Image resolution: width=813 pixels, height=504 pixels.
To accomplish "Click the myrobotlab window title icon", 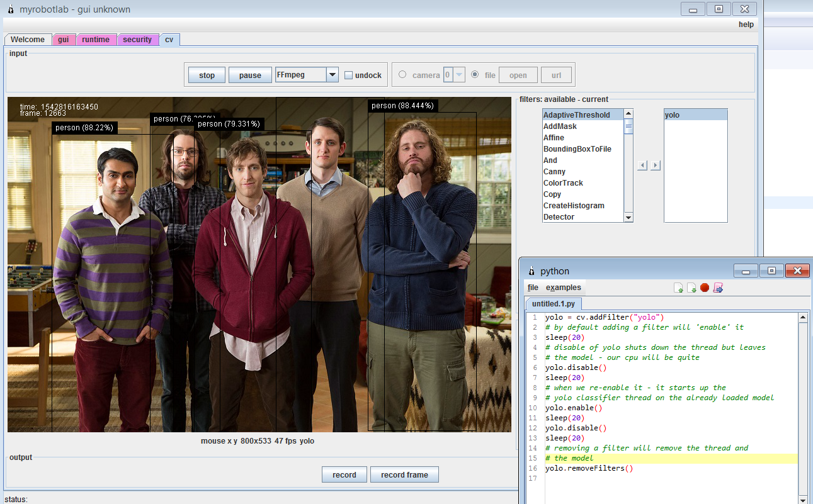I will coord(11,9).
